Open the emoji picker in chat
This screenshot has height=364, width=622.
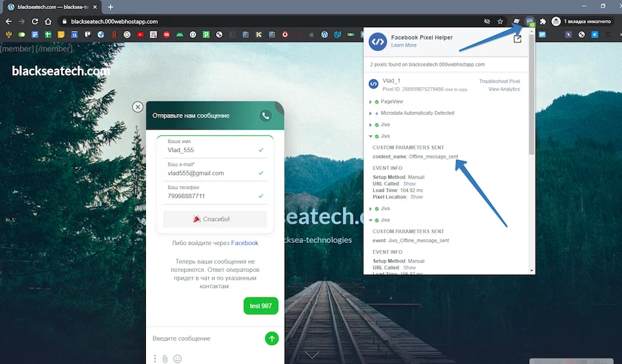point(177,359)
